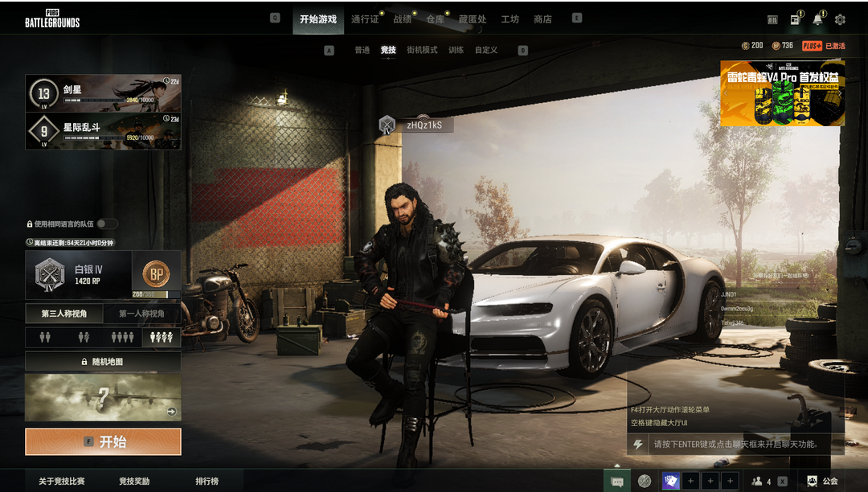Open the news bulletin icon
Viewport: 868px width, 492px height.
pyautogui.click(x=795, y=19)
